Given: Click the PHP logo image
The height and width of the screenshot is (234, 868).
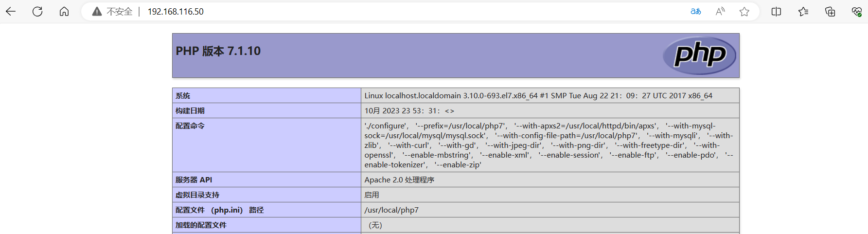Looking at the screenshot, I should 699,55.
